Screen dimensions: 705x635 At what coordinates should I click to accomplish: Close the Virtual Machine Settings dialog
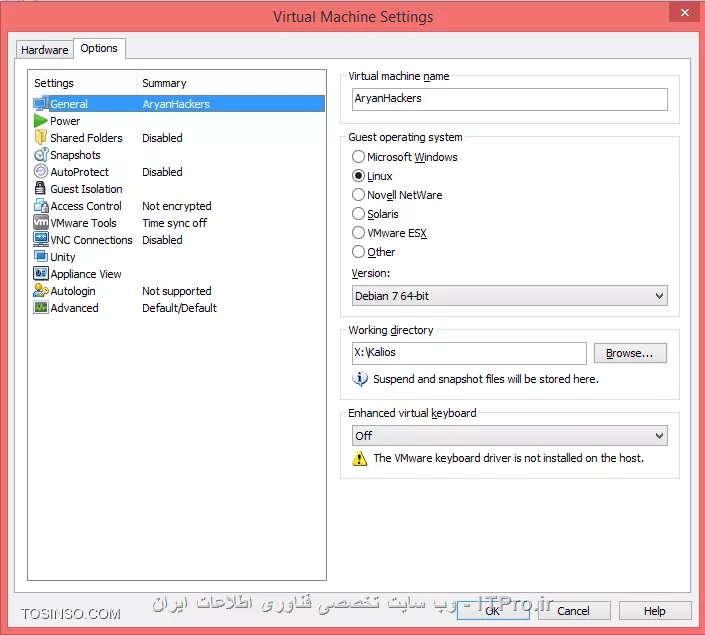click(685, 12)
